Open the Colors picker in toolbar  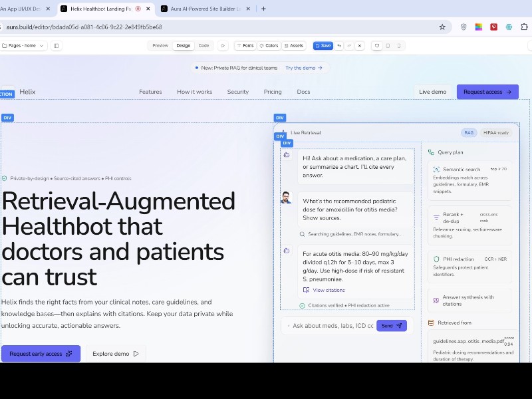click(269, 46)
